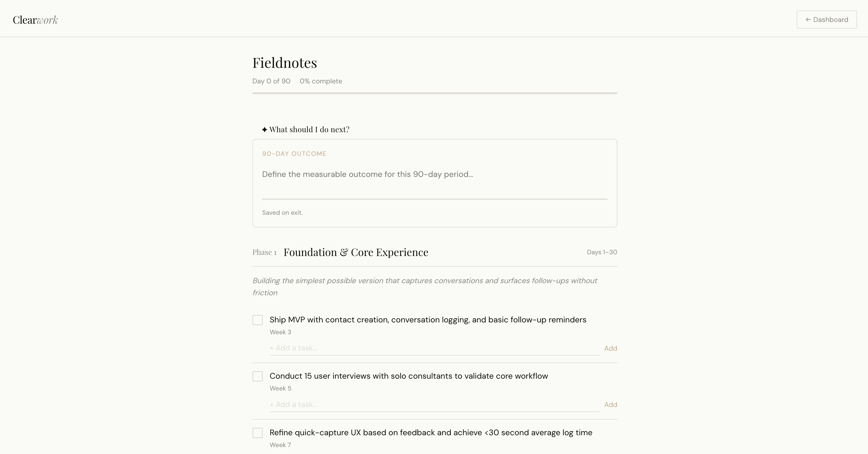Tick the 'Refine quick-capture UX' milestone checkbox
The height and width of the screenshot is (454, 868).
(x=258, y=433)
